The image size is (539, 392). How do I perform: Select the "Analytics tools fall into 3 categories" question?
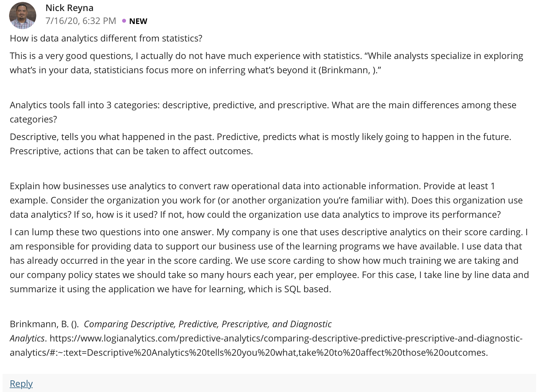tap(263, 112)
